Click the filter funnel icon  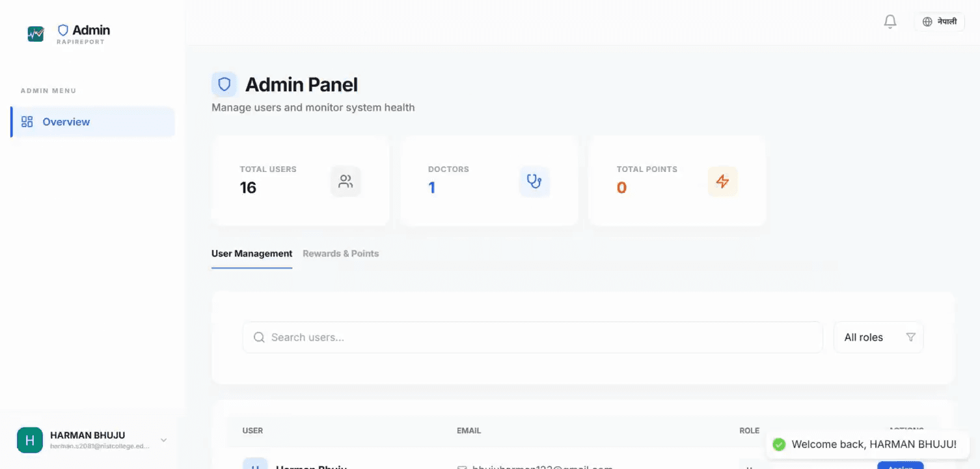pos(910,337)
